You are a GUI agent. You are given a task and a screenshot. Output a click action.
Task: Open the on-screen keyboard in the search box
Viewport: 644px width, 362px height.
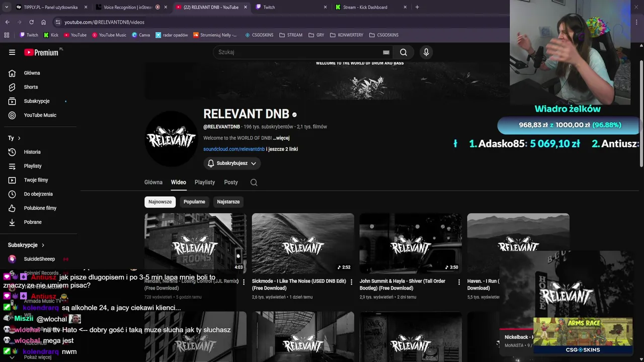pos(386,52)
